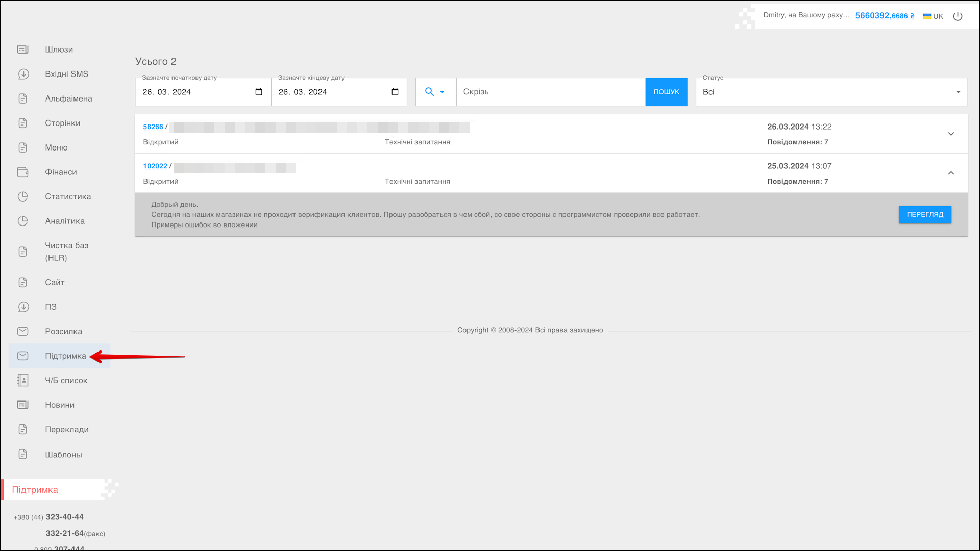Click the Розсилка envelope icon

click(23, 331)
